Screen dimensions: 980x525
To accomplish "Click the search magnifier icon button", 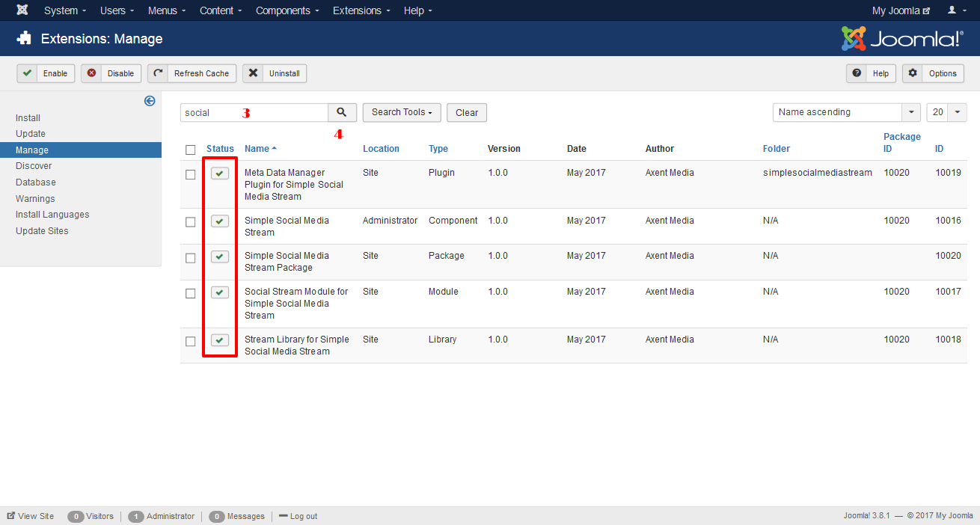I will pyautogui.click(x=342, y=112).
